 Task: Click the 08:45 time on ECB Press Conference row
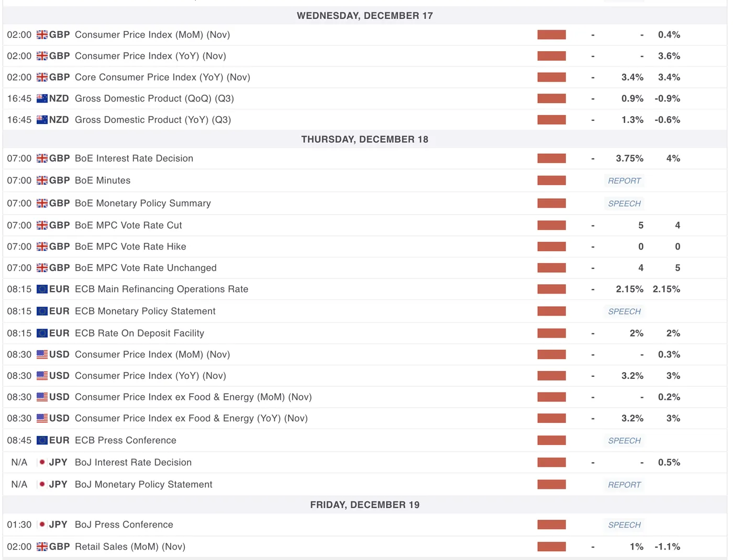point(19,441)
